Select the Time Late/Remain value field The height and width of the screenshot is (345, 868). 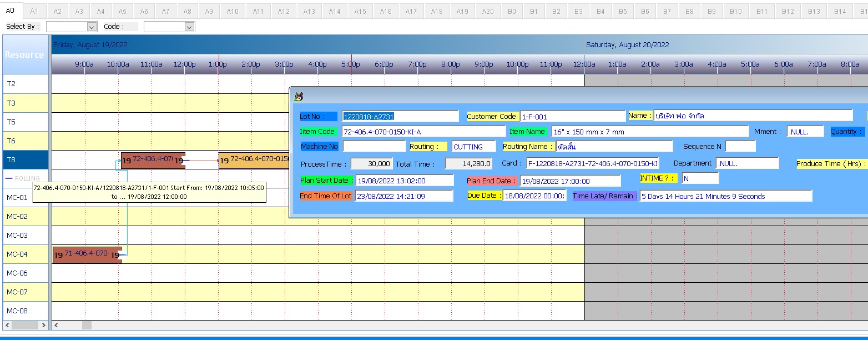click(x=725, y=196)
